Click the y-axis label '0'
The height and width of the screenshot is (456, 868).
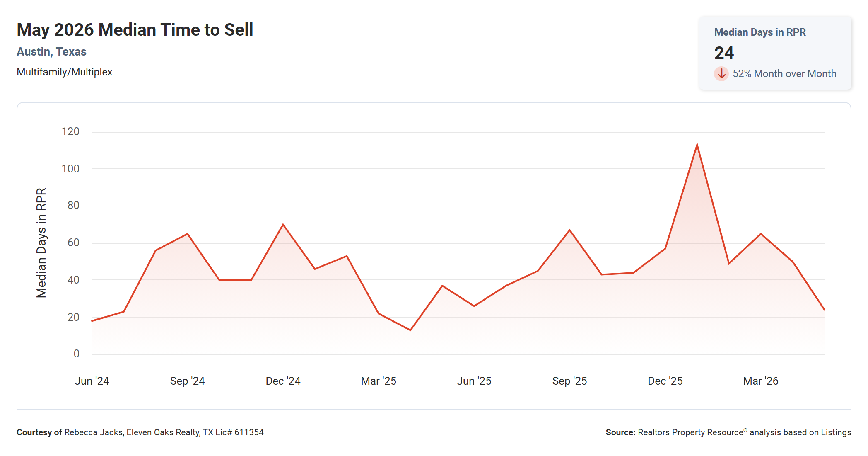tap(77, 354)
